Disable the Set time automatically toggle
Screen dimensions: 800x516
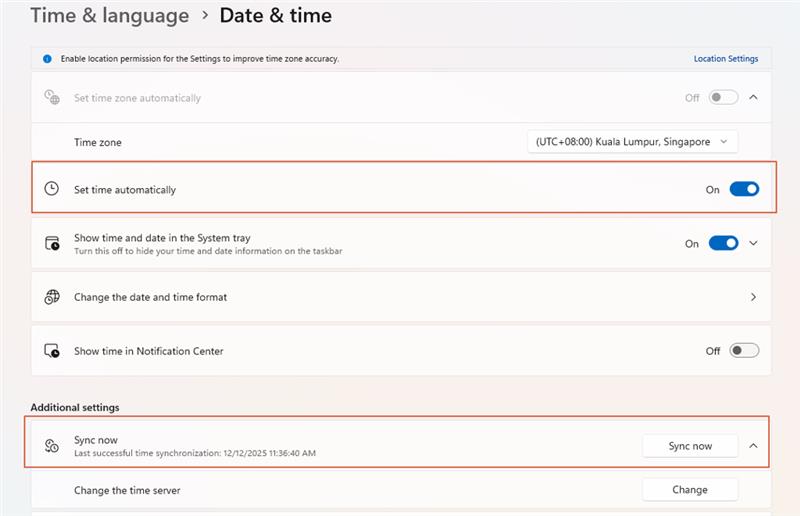coord(744,189)
